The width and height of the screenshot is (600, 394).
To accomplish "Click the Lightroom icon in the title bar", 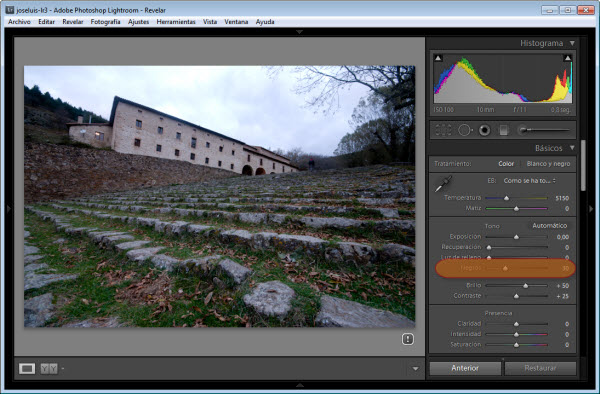I will [10, 10].
